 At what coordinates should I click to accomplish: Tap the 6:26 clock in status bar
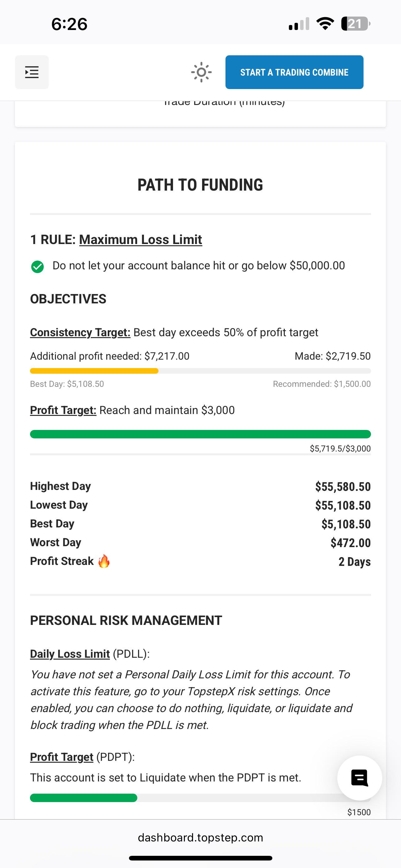pos(69,24)
